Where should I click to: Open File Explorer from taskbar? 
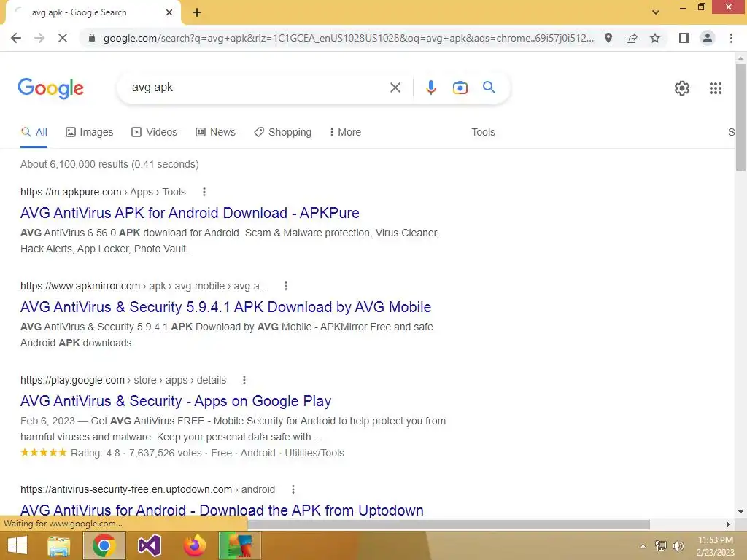tap(59, 545)
